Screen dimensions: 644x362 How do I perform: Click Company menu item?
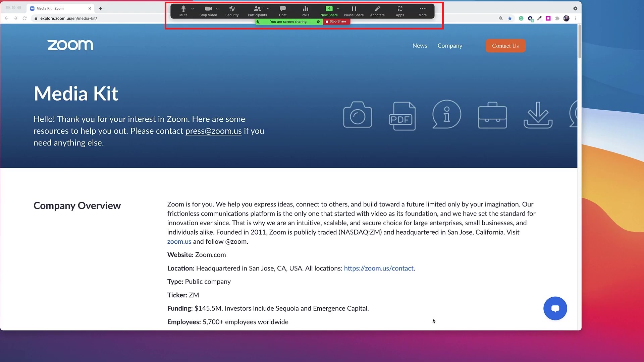[x=449, y=46]
